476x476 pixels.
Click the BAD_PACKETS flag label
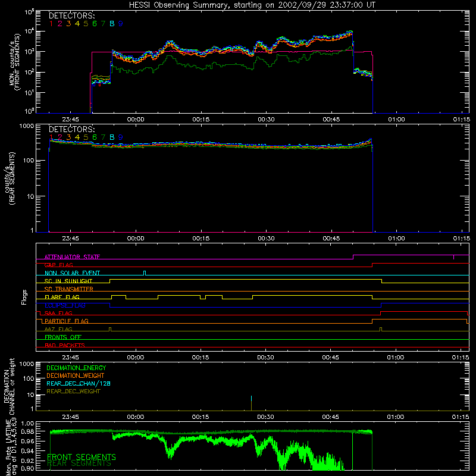tap(65, 345)
